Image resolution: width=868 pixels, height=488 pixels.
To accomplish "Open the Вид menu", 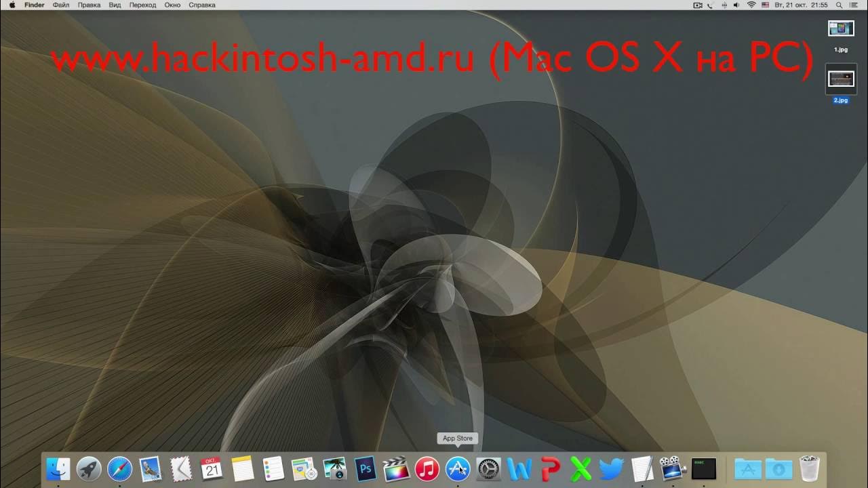I will 115,5.
